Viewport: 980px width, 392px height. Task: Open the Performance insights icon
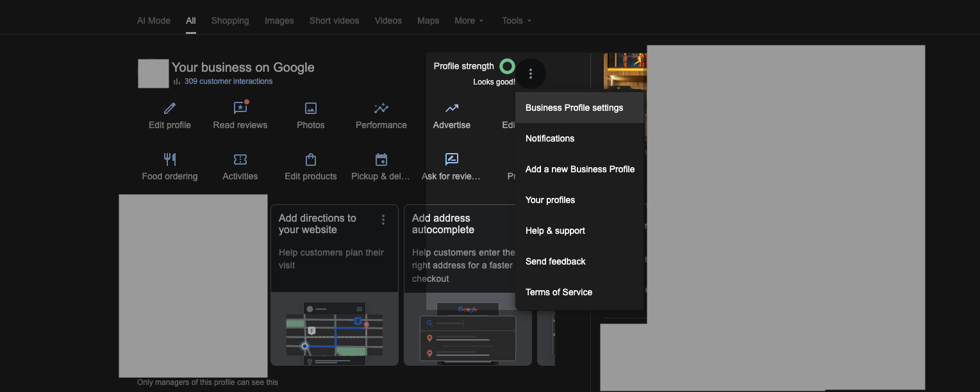pos(381,108)
